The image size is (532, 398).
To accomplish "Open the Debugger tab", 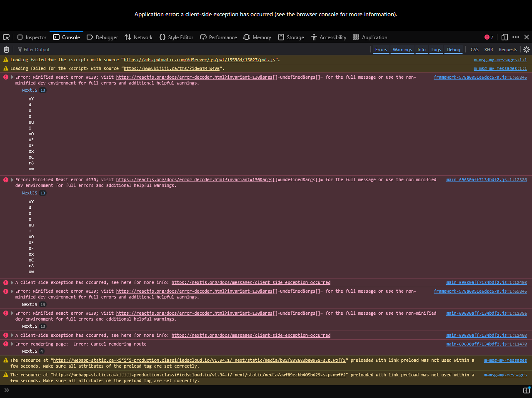I will [102, 37].
